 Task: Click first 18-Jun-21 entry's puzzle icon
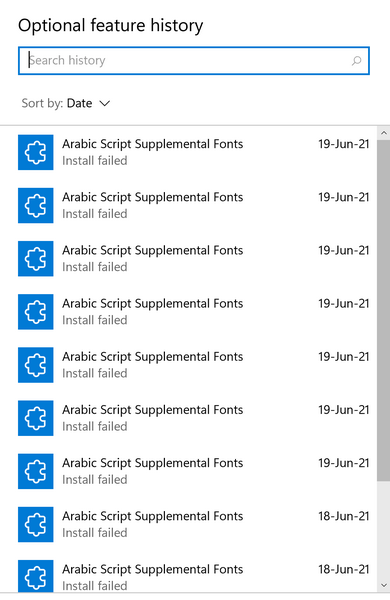(36, 525)
